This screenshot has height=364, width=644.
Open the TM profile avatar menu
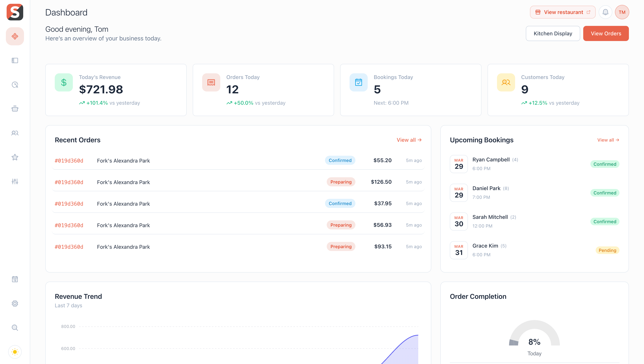622,12
